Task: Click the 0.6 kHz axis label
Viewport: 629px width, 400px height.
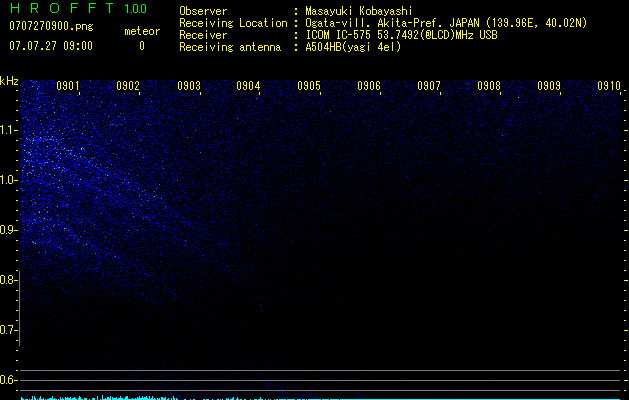Action: coord(8,380)
